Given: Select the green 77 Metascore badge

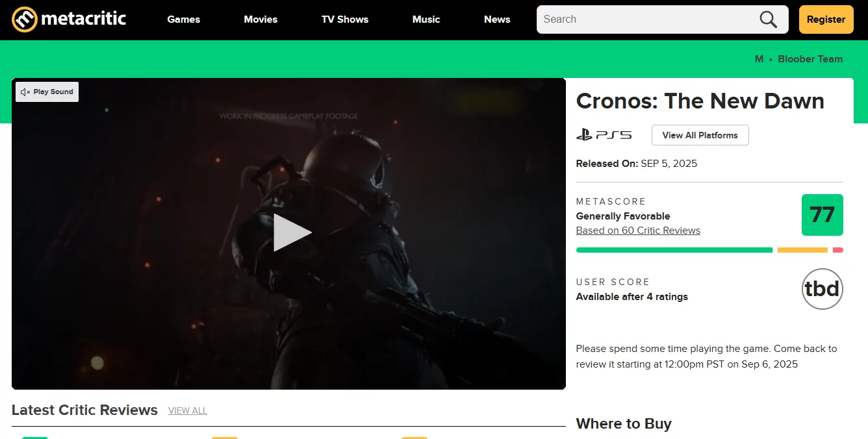Looking at the screenshot, I should tap(822, 215).
